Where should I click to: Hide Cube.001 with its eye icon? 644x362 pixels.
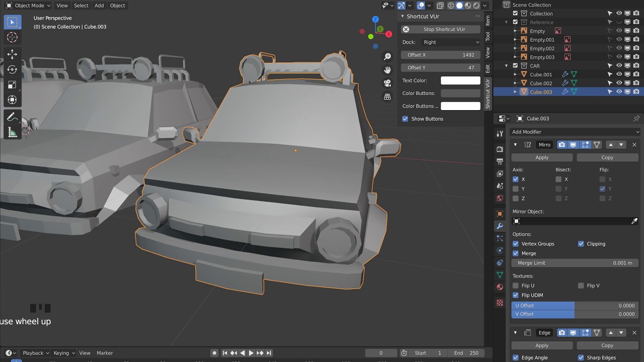(x=619, y=74)
